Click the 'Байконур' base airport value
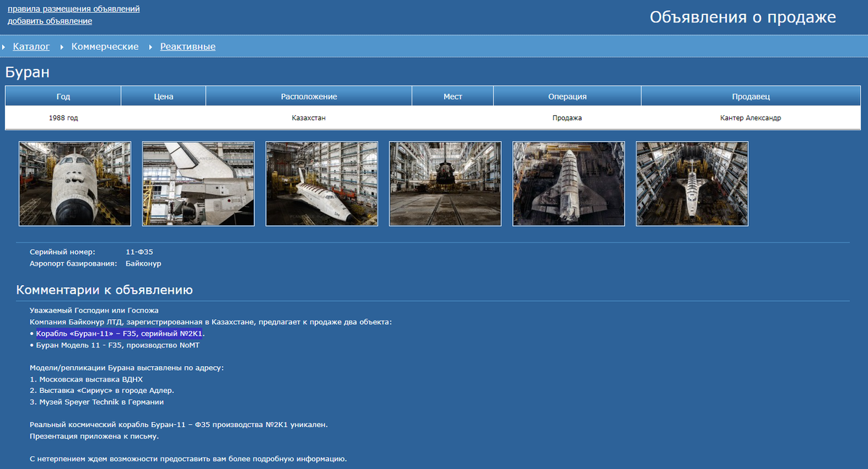Screen dimensions: 868x469 click(x=143, y=263)
